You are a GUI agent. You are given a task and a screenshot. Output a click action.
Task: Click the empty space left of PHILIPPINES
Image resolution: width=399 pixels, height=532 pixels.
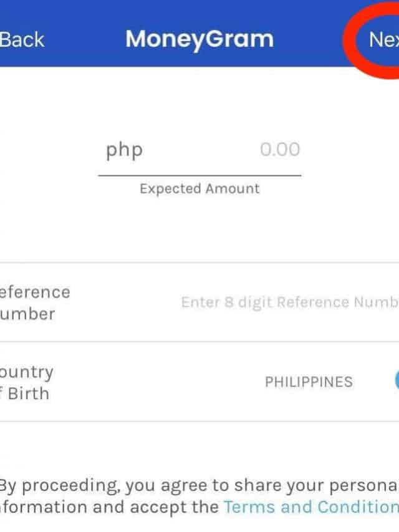156,382
